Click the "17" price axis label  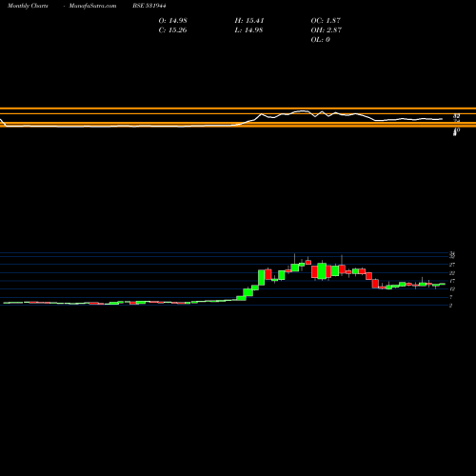(452, 281)
